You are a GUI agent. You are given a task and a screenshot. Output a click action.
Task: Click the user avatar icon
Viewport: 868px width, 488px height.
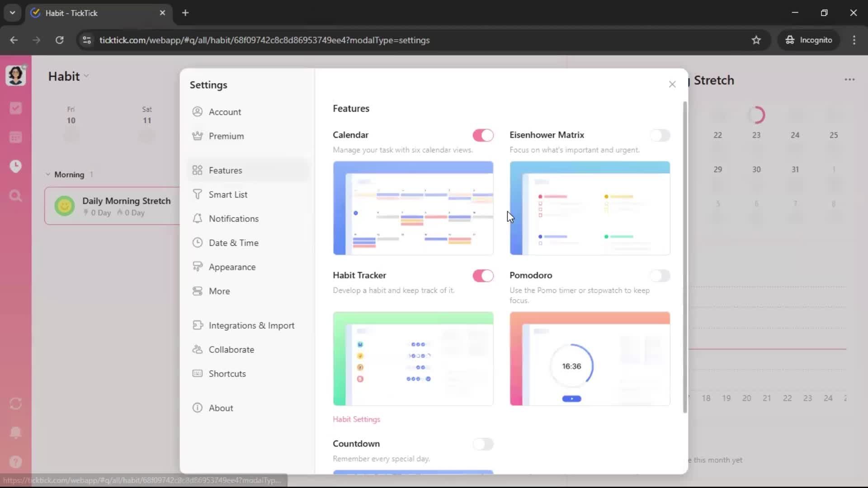click(16, 75)
